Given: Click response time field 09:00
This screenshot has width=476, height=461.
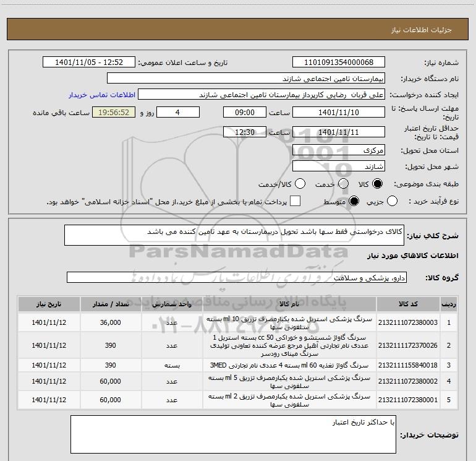Looking at the screenshot, I should (x=245, y=112).
